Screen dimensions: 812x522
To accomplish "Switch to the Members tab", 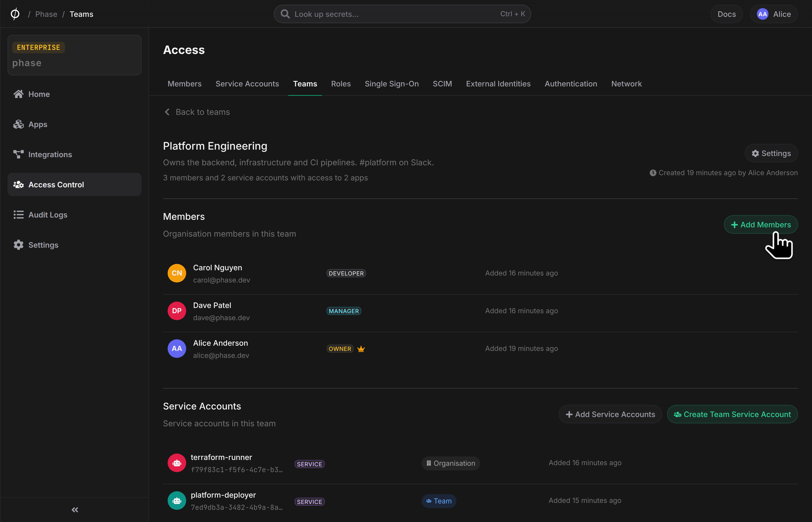I will click(184, 84).
